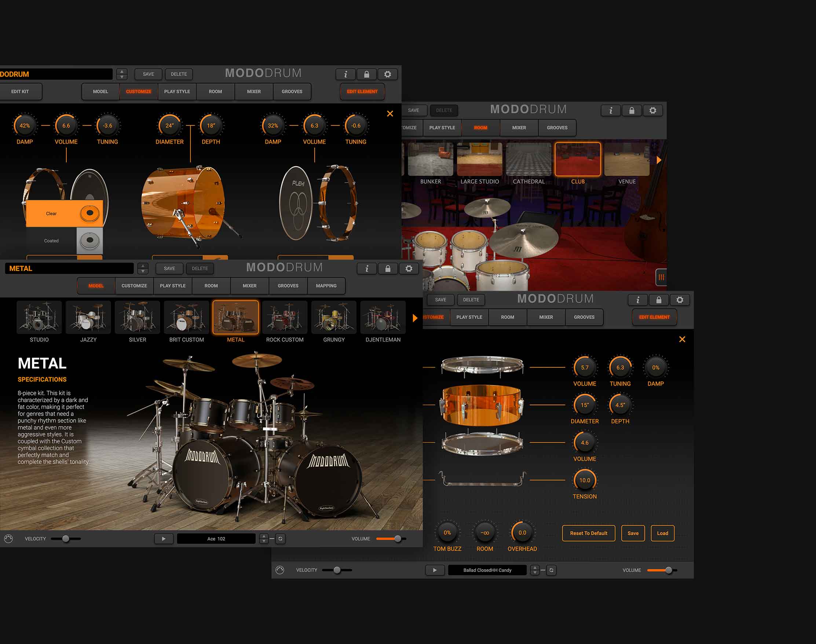
Task: Select JAZZY kit thumbnail
Action: coord(88,317)
